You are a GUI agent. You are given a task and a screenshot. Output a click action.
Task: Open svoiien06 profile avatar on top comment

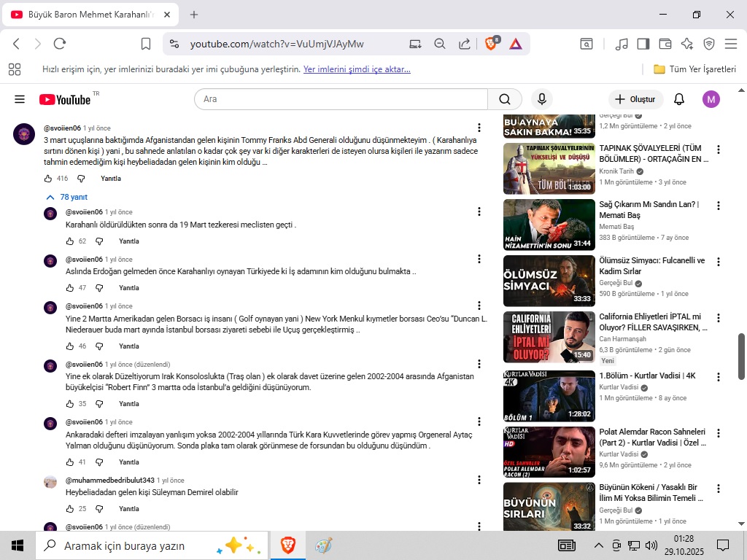[24, 134]
